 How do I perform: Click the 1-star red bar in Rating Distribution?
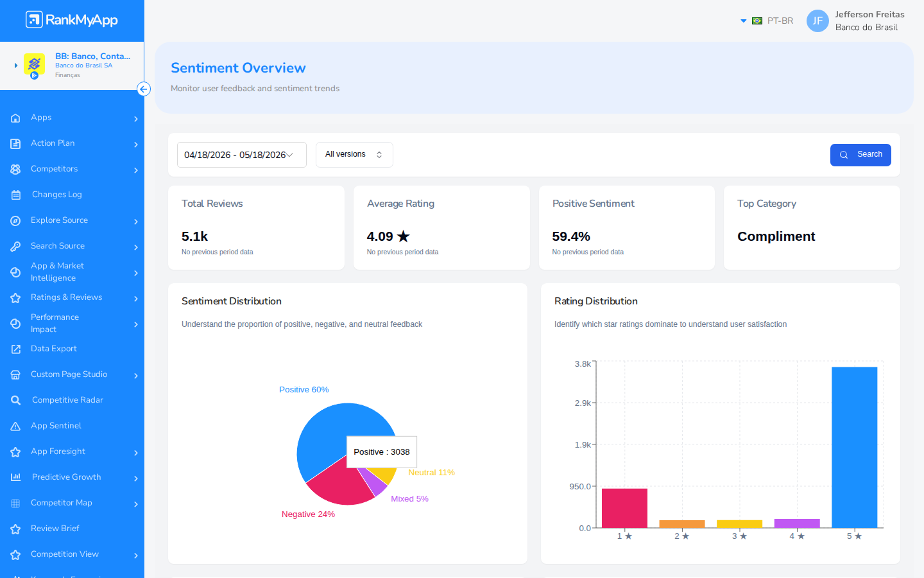(624, 508)
